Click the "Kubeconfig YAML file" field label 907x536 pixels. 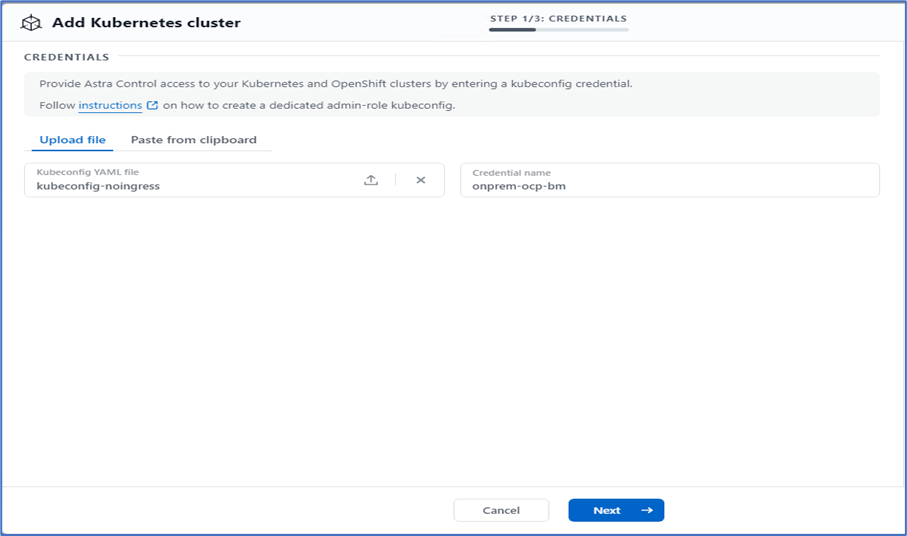coord(87,172)
